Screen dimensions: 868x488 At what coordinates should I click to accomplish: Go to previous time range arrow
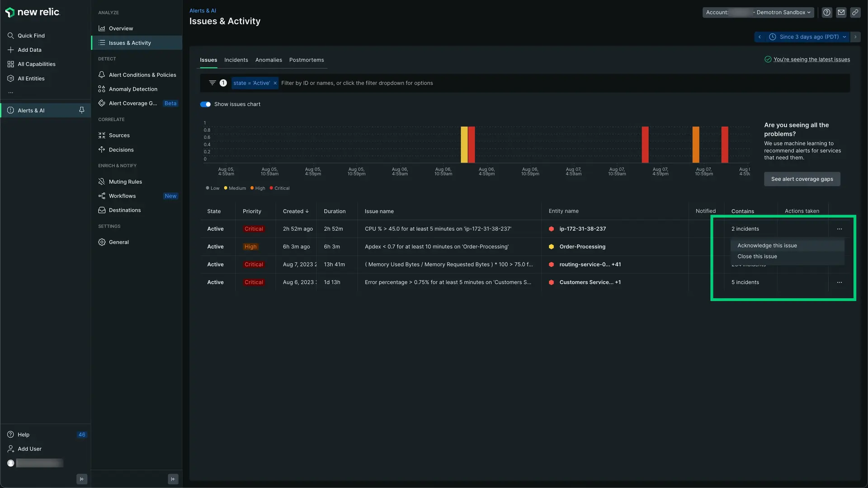click(x=759, y=37)
